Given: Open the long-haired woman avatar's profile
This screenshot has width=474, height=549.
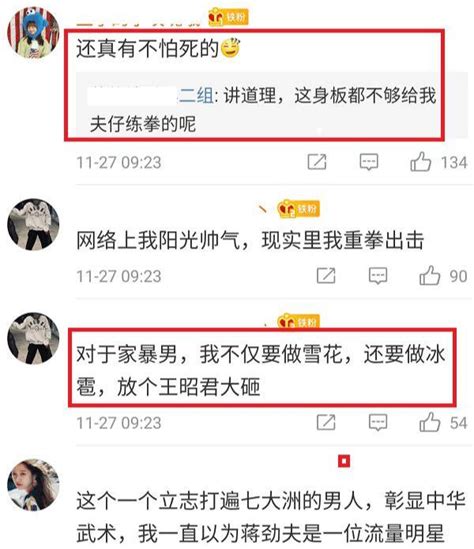Looking at the screenshot, I should point(33,485).
